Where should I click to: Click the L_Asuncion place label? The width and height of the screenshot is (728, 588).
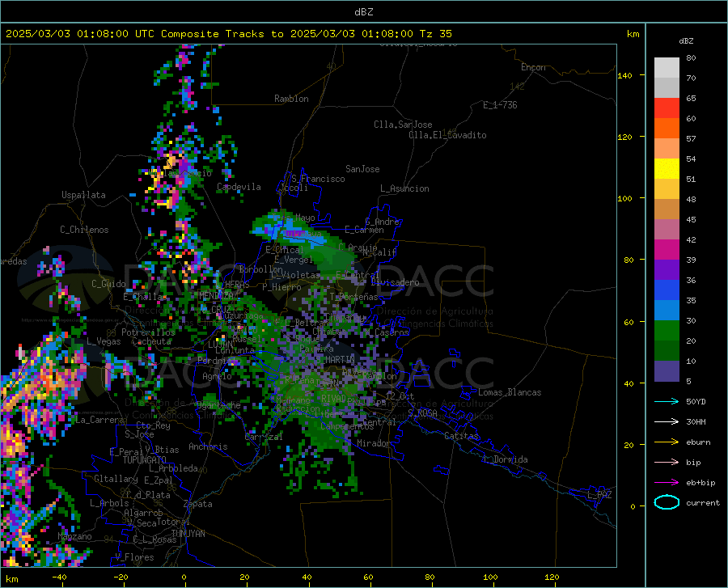click(x=404, y=188)
